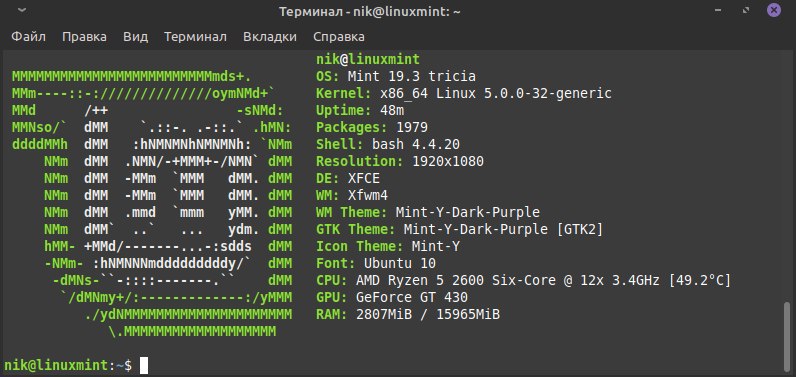Viewport: 796px width, 377px height.
Task: Click the 'DE: XFCE' line
Action: tap(348, 179)
